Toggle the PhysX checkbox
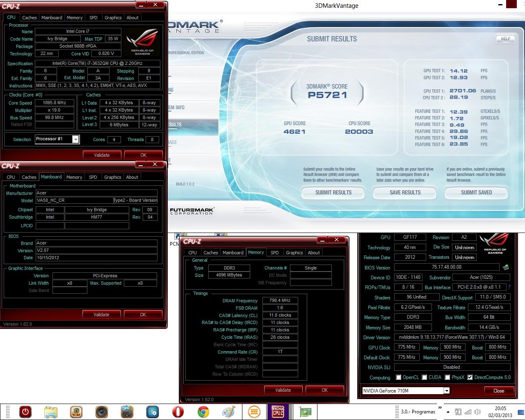Viewport: 525px width, 420px height. (x=447, y=377)
